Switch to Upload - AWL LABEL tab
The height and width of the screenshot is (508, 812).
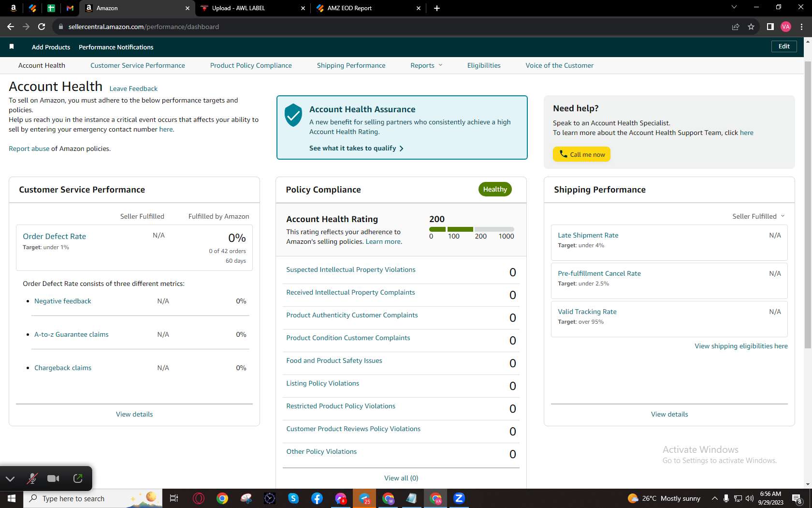(252, 8)
